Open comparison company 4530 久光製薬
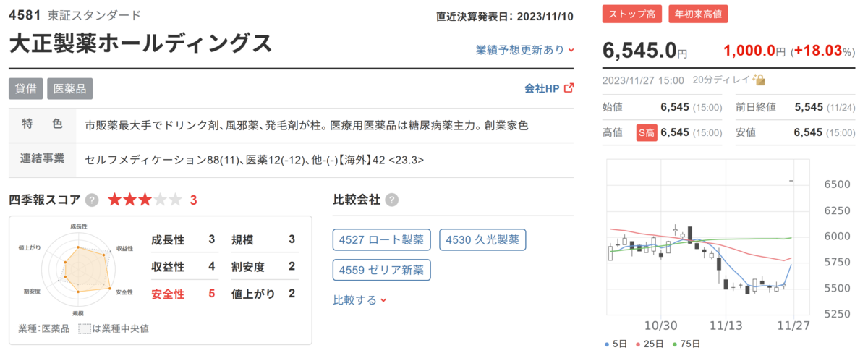This screenshot has width=868, height=353. point(482,240)
